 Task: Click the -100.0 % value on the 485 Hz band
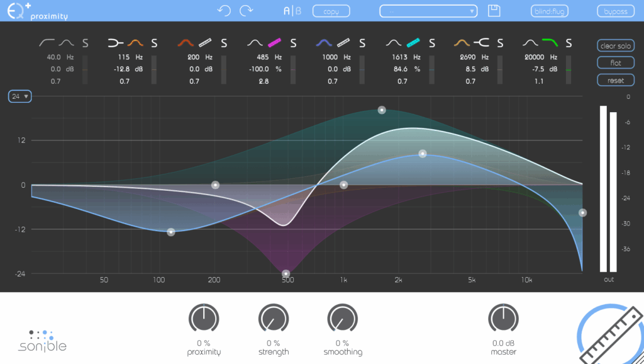click(259, 69)
